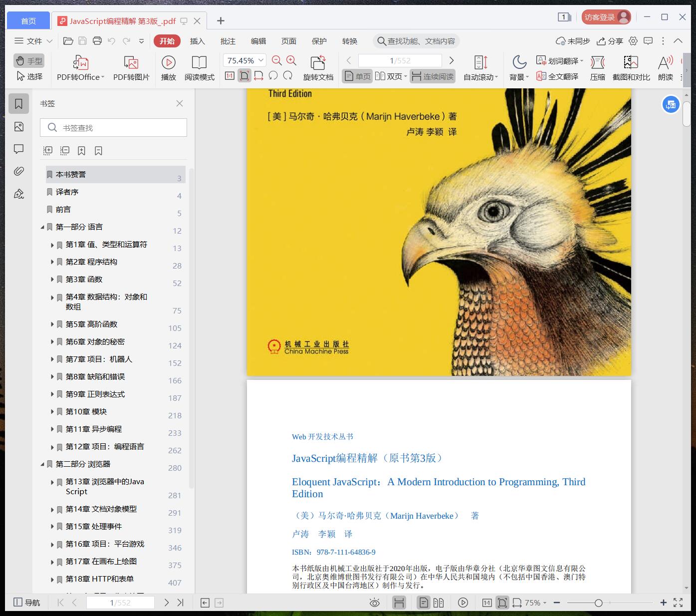Go to the 首页 home tab
The height and width of the screenshot is (616, 696).
pos(28,20)
